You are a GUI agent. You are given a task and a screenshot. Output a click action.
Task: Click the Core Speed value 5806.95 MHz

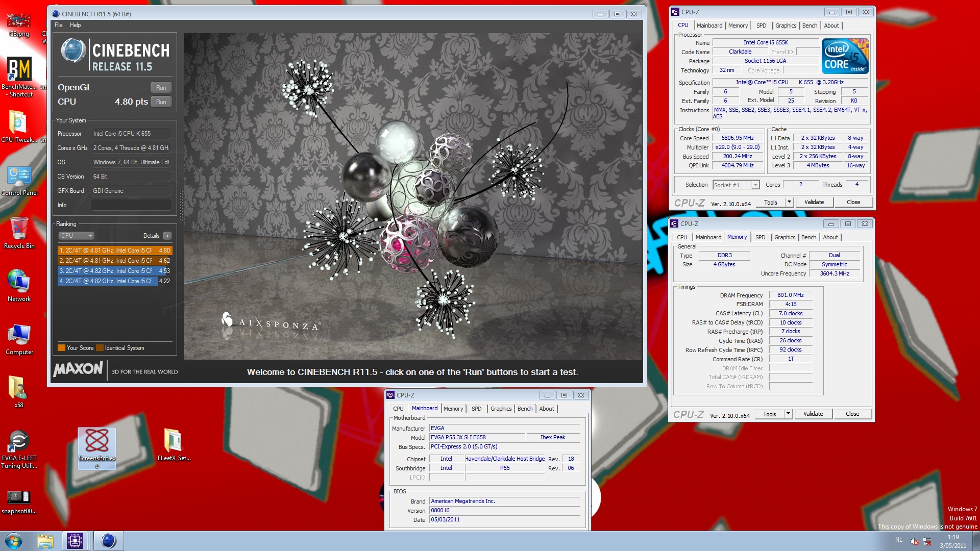point(738,138)
